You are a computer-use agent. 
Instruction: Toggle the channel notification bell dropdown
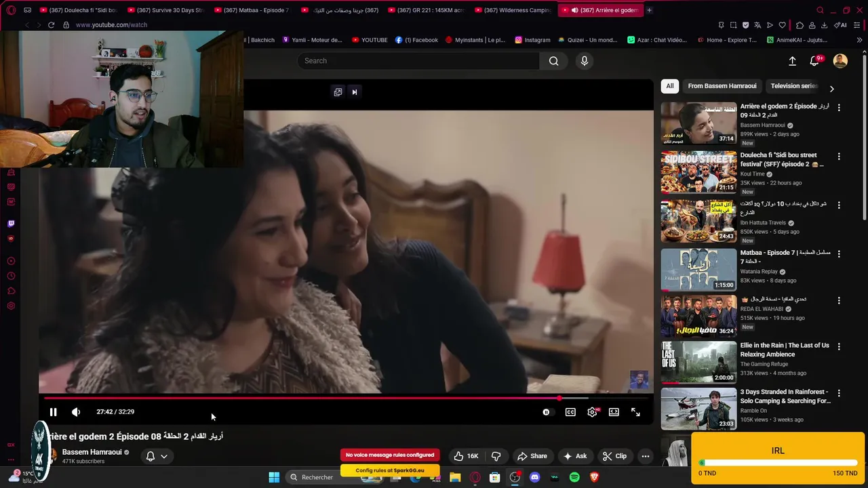tap(157, 456)
